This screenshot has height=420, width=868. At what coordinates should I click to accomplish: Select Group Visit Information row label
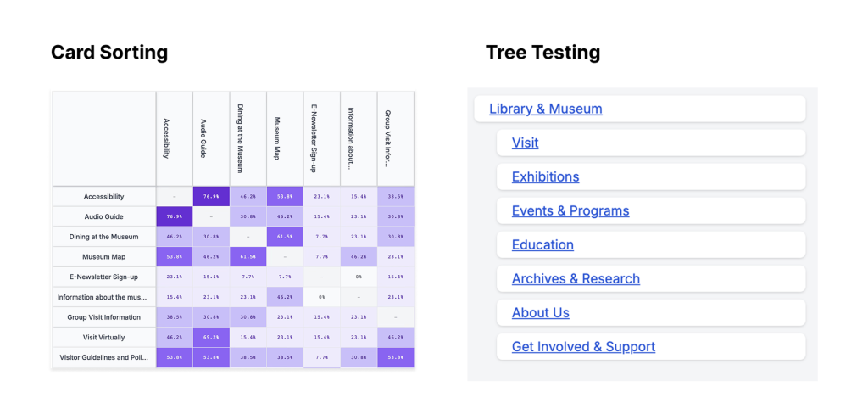(104, 317)
